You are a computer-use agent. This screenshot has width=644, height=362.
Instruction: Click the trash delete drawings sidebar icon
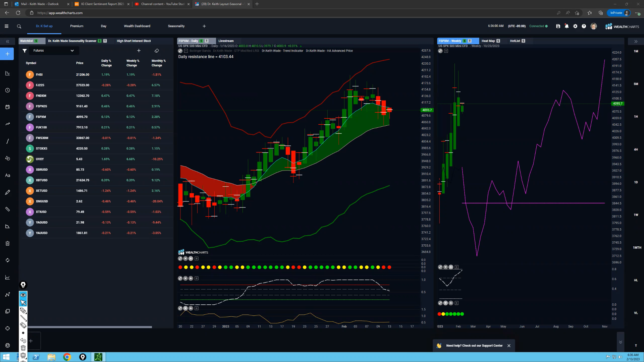7,243
